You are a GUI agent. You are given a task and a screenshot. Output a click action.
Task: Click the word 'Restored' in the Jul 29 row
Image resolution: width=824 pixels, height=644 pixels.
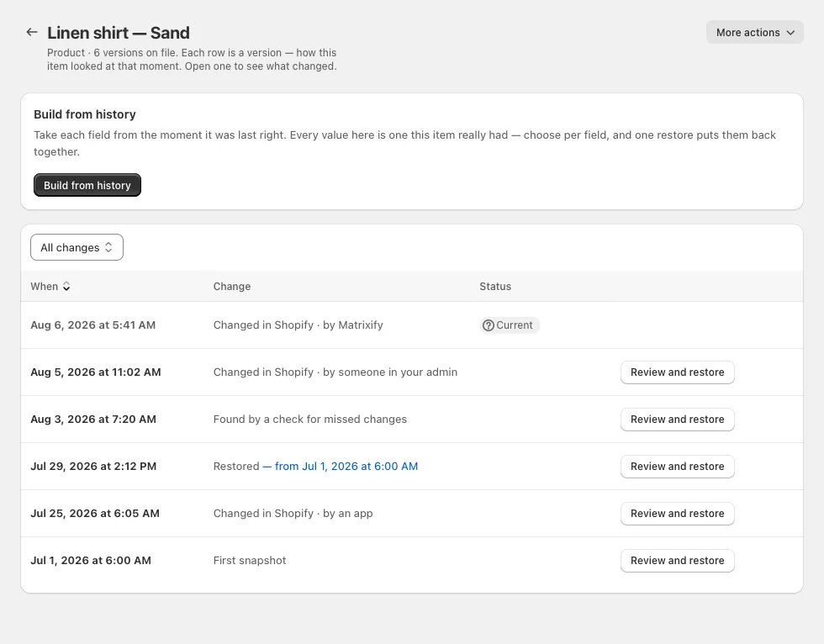point(236,467)
